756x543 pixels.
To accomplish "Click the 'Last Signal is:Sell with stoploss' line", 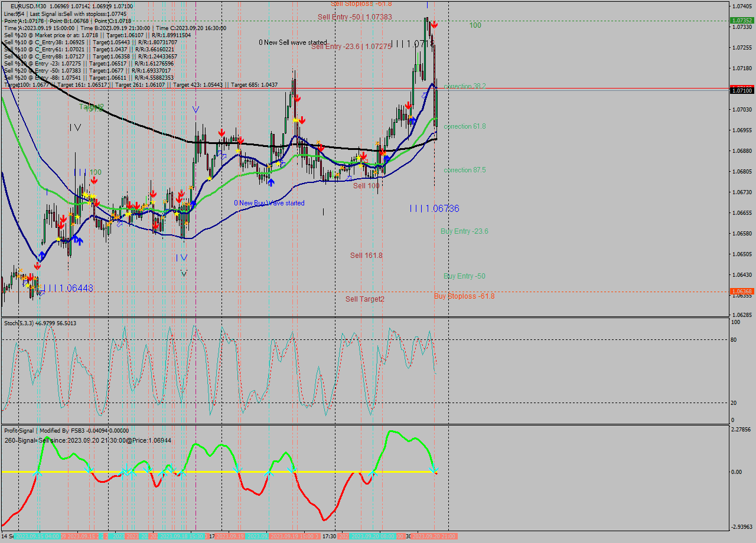I will click(65, 14).
